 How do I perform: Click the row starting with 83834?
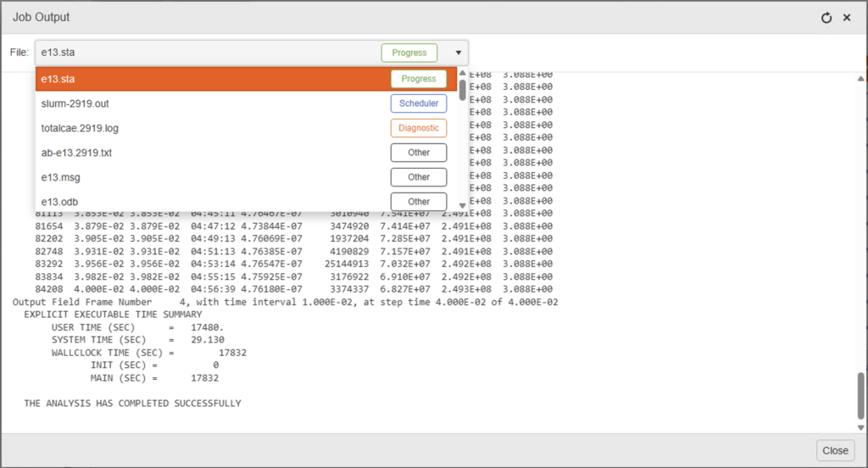tap(294, 277)
